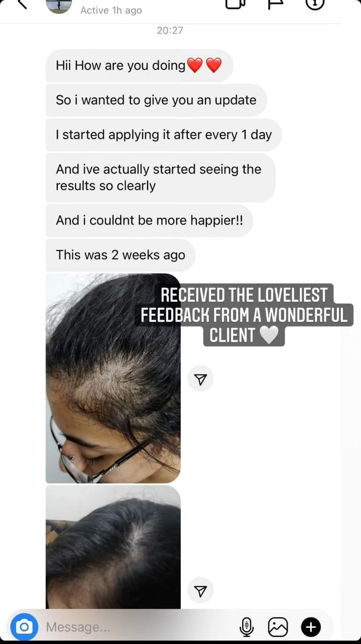The image size is (361, 644).
Task: Select the 'couldnt be more happier' message
Action: pos(150,220)
